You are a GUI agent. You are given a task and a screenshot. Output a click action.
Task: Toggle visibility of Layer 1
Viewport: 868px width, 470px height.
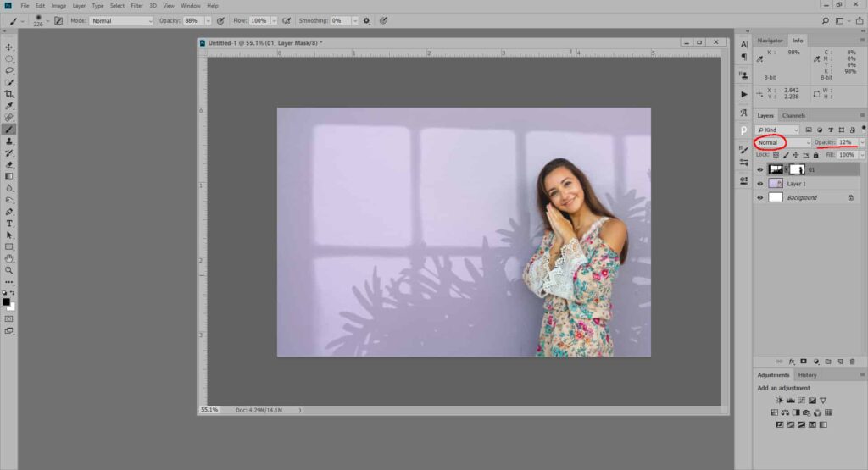coord(760,183)
